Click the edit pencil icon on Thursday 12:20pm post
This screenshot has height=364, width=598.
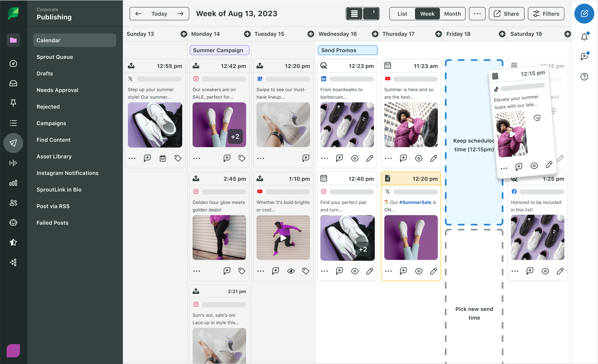coord(433,271)
